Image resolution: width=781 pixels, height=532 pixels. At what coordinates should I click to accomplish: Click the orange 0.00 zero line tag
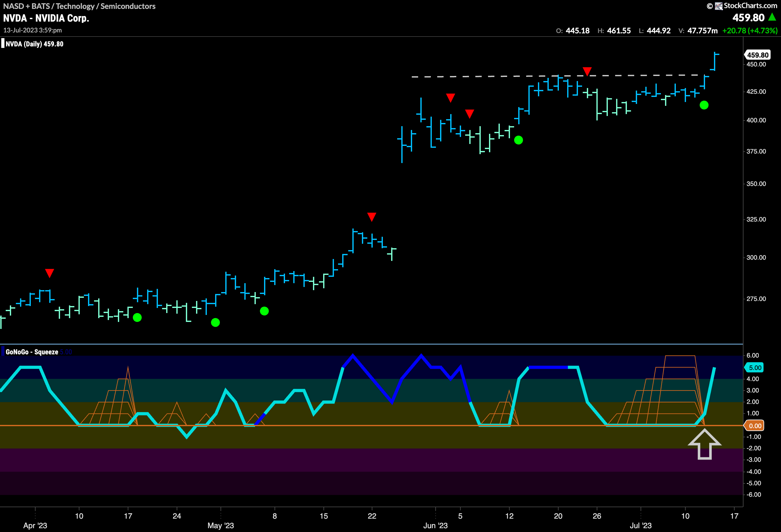click(x=754, y=426)
